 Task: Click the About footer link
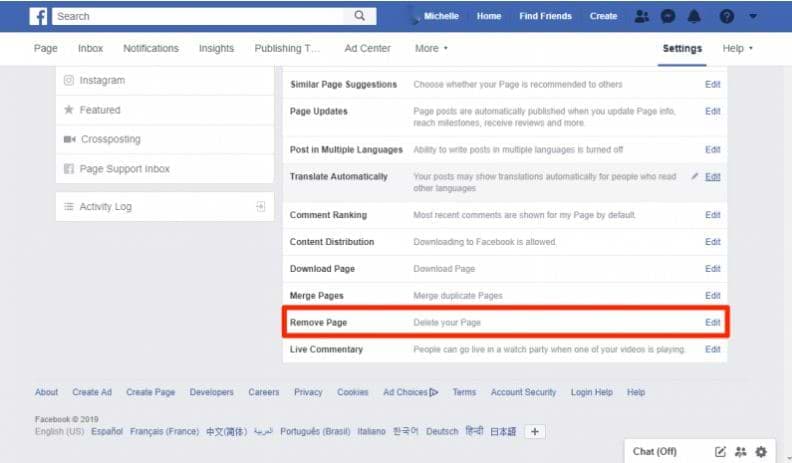click(x=46, y=392)
